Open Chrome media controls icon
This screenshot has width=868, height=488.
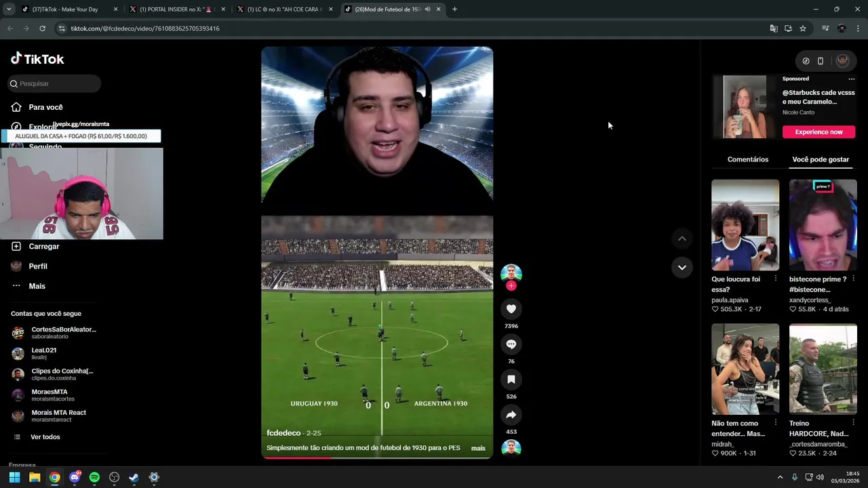[825, 28]
